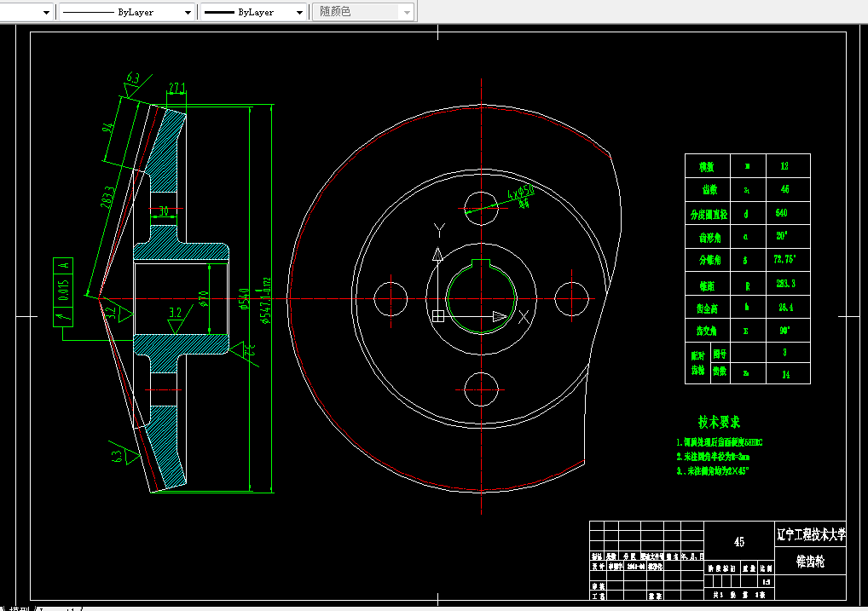Select the 0.015 runout tolerance frame
Viewport: 868px width, 611px height.
coord(63,291)
